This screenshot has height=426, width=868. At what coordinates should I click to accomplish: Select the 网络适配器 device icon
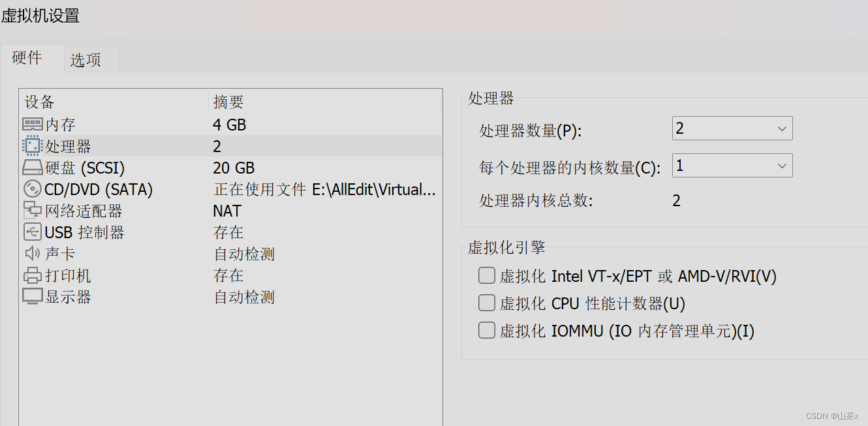[x=32, y=210]
